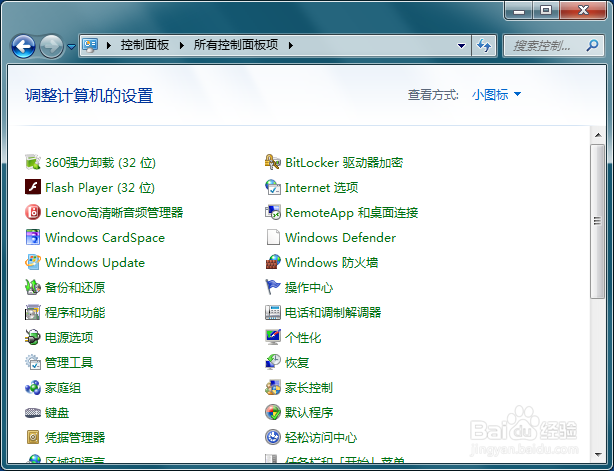Open the Windows Update link
The height and width of the screenshot is (471, 614).
click(95, 263)
